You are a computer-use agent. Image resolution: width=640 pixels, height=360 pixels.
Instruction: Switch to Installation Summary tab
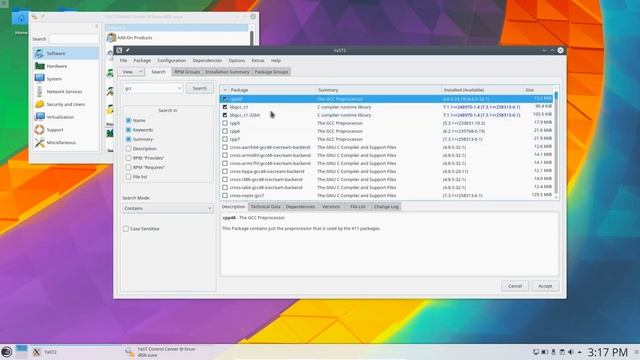[x=227, y=72]
